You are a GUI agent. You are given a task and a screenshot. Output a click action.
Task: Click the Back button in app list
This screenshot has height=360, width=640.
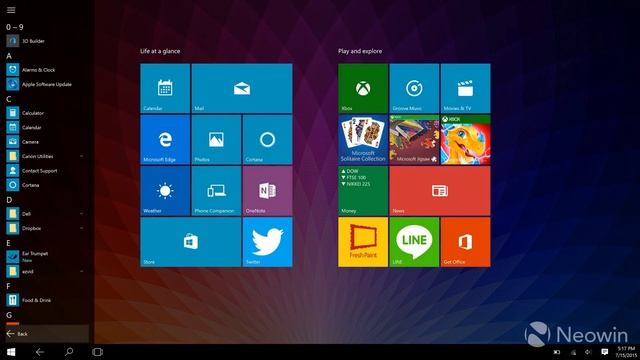[x=46, y=334]
